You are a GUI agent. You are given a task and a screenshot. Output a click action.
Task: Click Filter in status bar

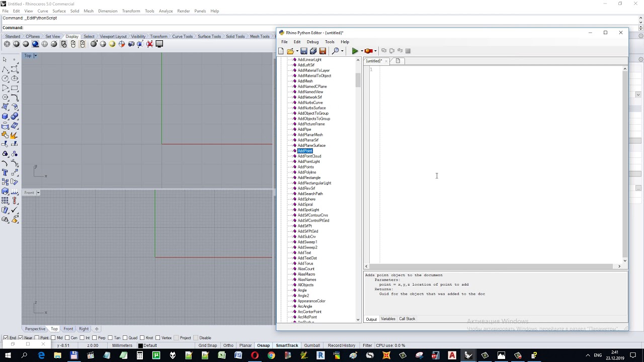click(367, 345)
